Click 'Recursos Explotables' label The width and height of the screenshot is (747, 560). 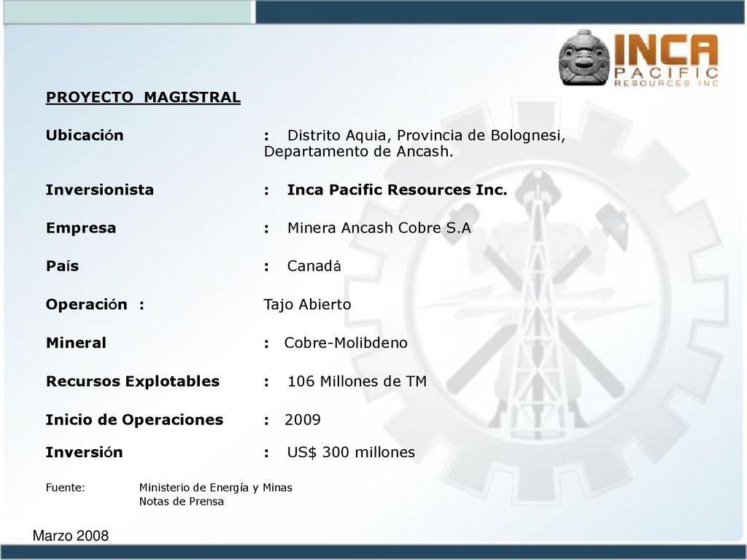[133, 381]
